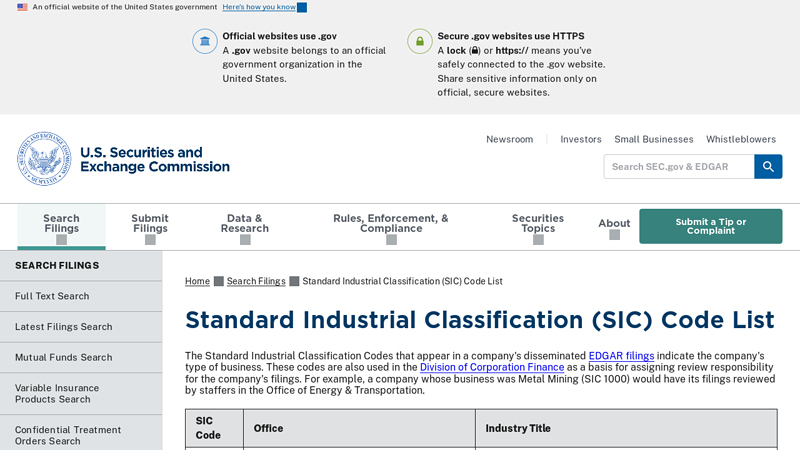Click the Search Filings breadcrumb link
Screen dimensions: 800x450
256,281
